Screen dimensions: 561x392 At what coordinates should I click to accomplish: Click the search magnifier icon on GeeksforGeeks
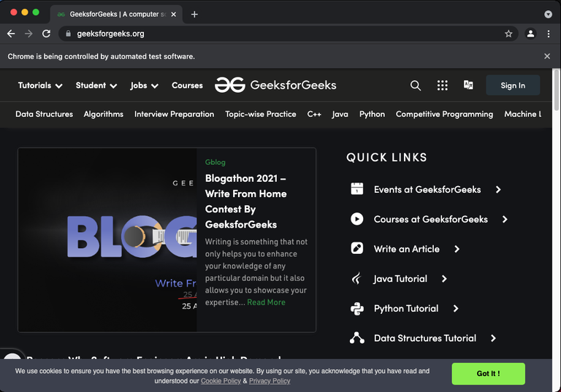416,85
